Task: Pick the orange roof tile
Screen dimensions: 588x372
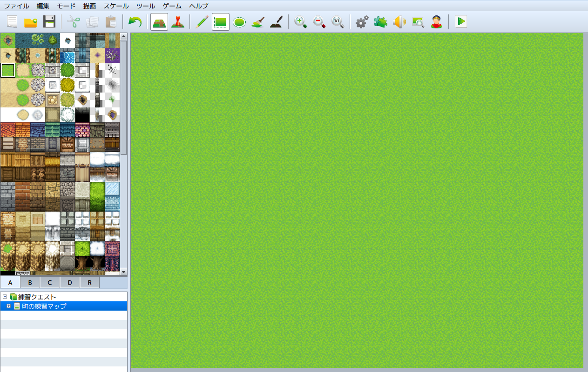Action: coord(23,130)
